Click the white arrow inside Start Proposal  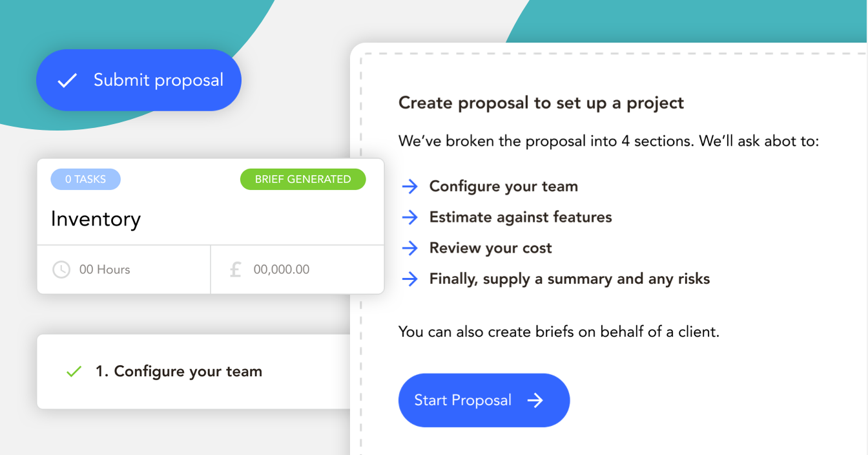point(535,401)
